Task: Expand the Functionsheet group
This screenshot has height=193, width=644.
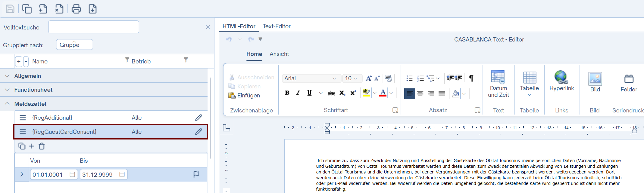Action: click(7, 90)
